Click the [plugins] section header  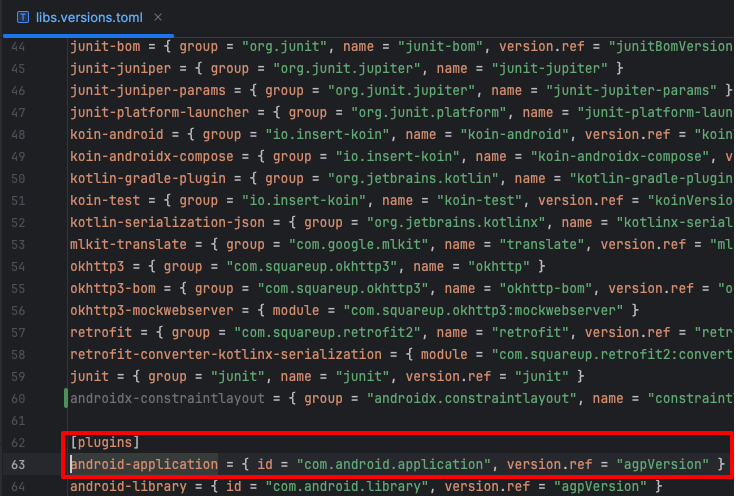pos(105,443)
